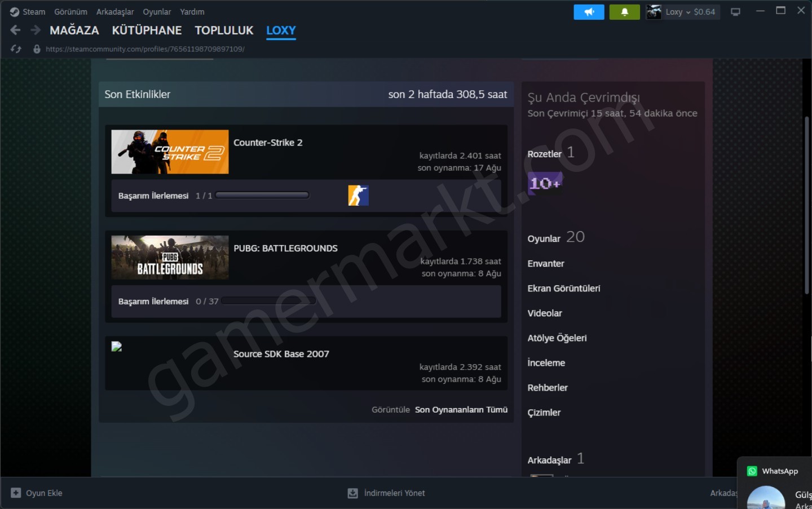
Task: Click the download icon for İndirmeleri Yönet
Action: (x=352, y=493)
